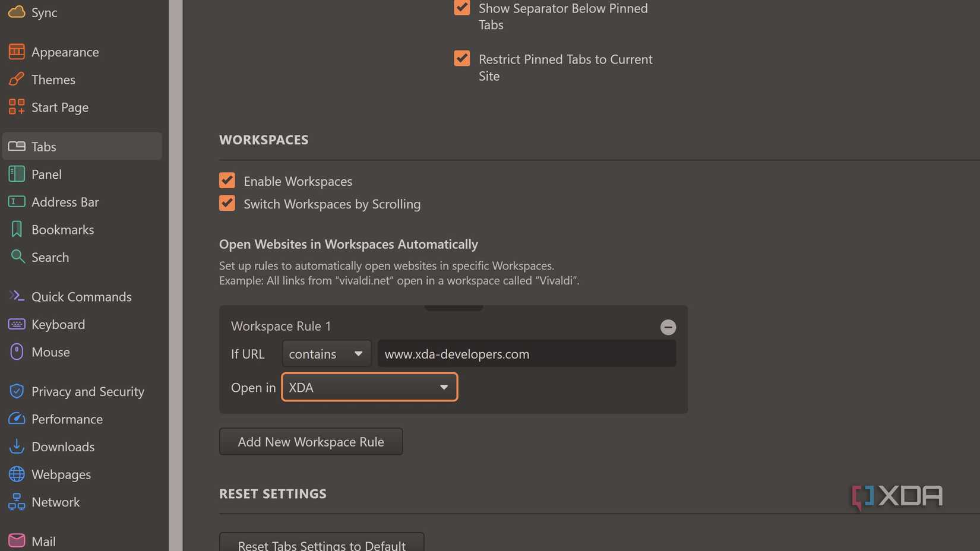Toggle the Enable Workspaces checkbox
Screen dimensions: 980x551
click(x=227, y=180)
